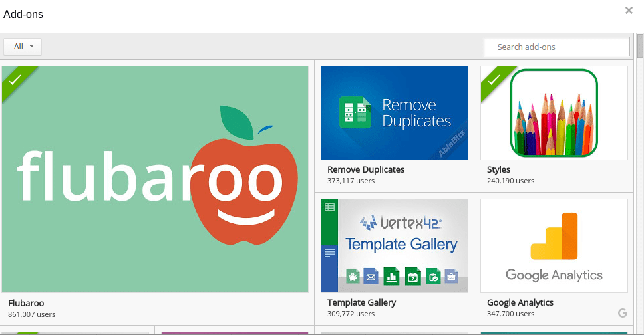Click the Flubaroo title link
The width and height of the screenshot is (644, 335).
(x=26, y=303)
